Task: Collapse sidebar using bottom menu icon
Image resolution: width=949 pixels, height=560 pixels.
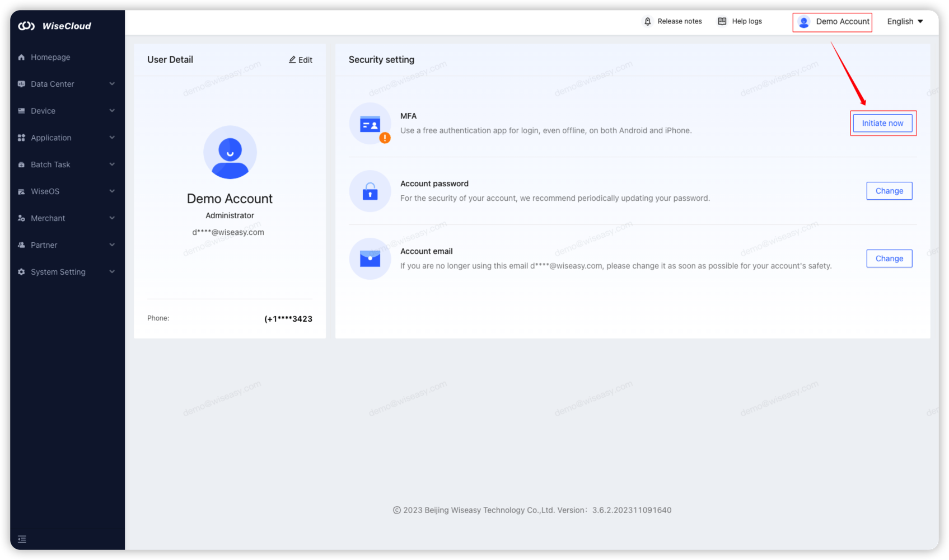Action: [22, 539]
